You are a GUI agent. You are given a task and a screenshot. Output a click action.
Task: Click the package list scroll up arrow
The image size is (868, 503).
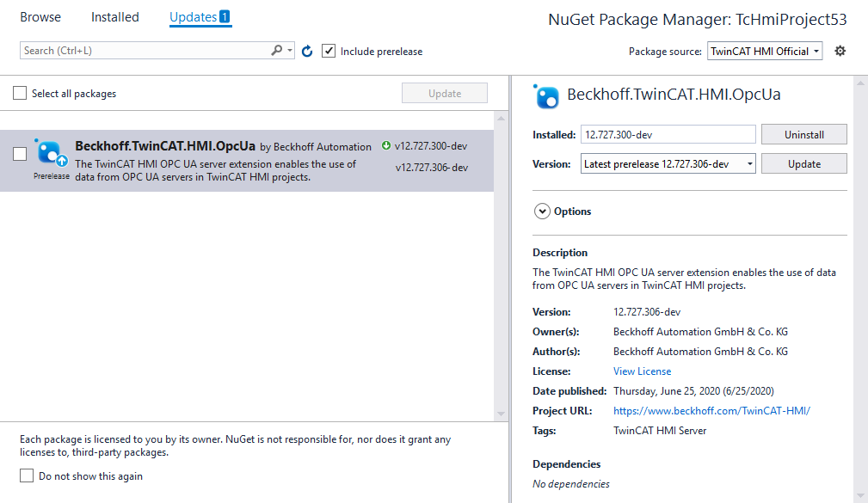[x=501, y=119]
